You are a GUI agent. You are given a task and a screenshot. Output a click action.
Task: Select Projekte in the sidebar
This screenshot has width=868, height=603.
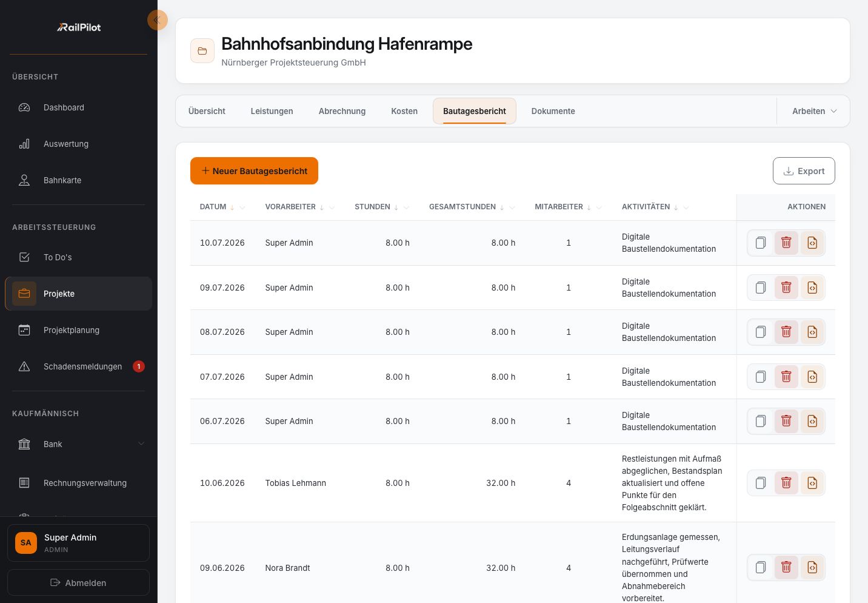(x=78, y=294)
